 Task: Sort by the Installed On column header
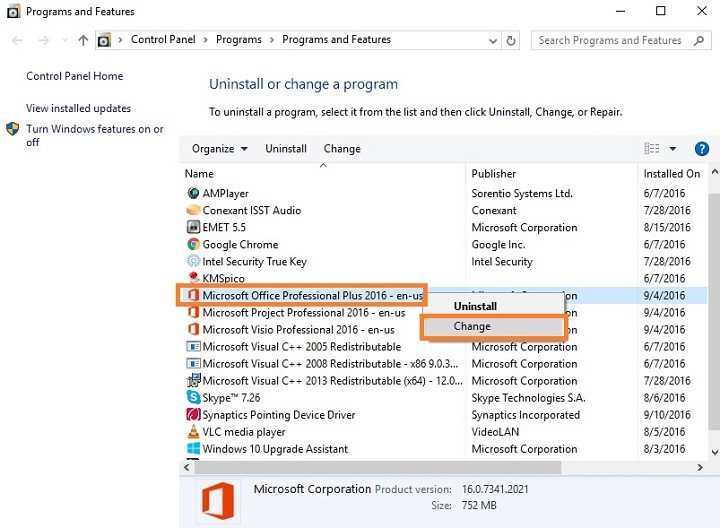(671, 174)
